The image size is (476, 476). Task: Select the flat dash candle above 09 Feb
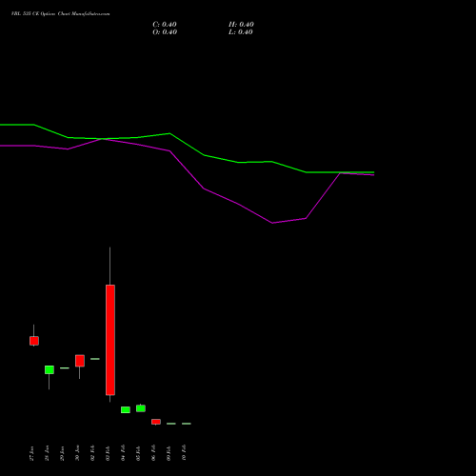tap(171, 424)
